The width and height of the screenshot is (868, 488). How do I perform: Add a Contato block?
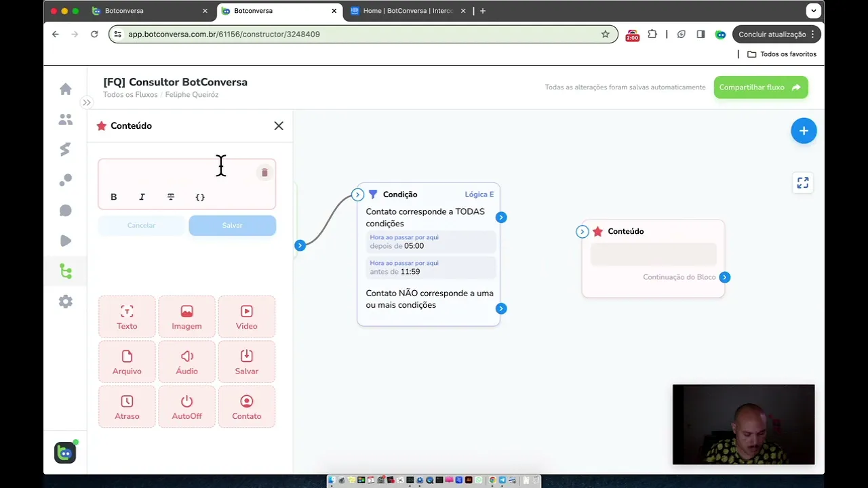247,407
